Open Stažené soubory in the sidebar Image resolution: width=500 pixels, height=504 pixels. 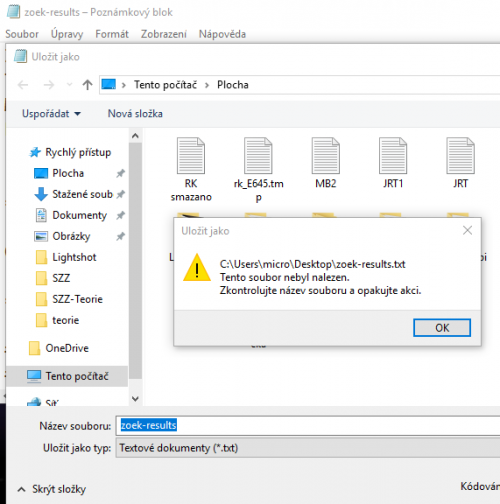82,194
